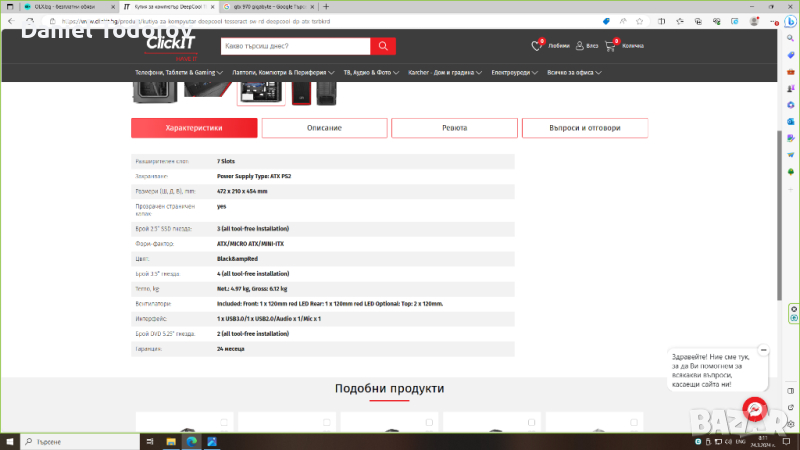
Task: Minimize the chat greeting popup
Action: [763, 351]
